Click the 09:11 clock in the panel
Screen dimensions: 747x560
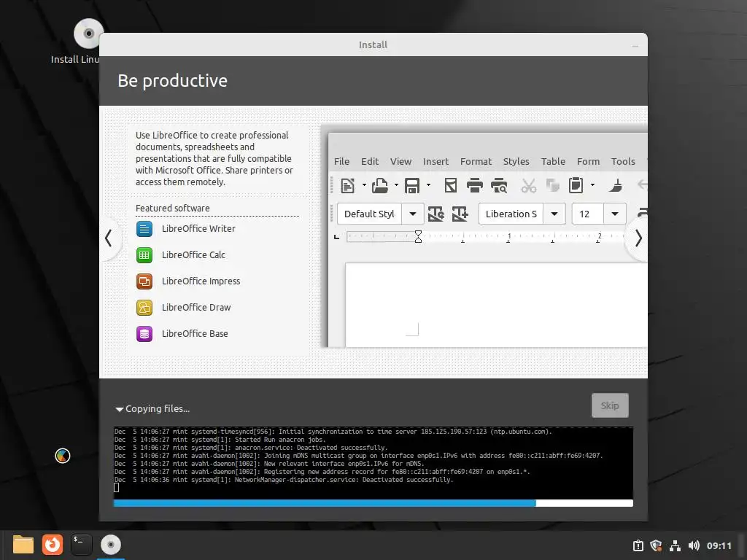coord(719,545)
